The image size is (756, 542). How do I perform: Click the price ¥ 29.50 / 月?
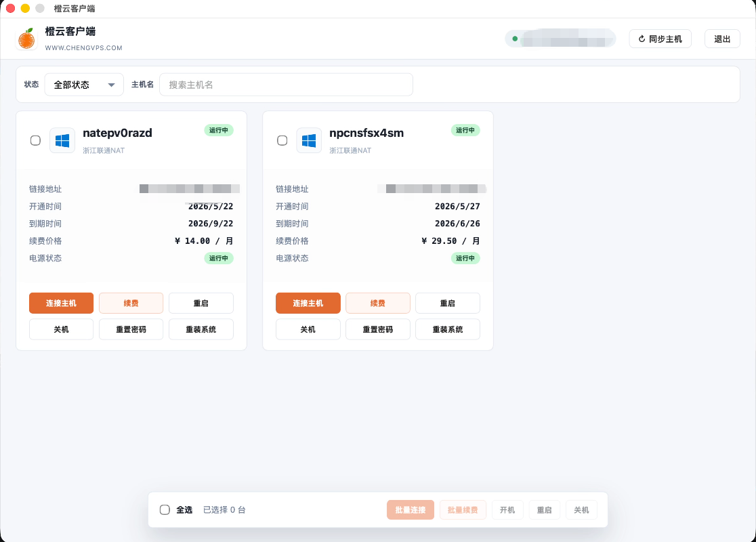pos(450,241)
